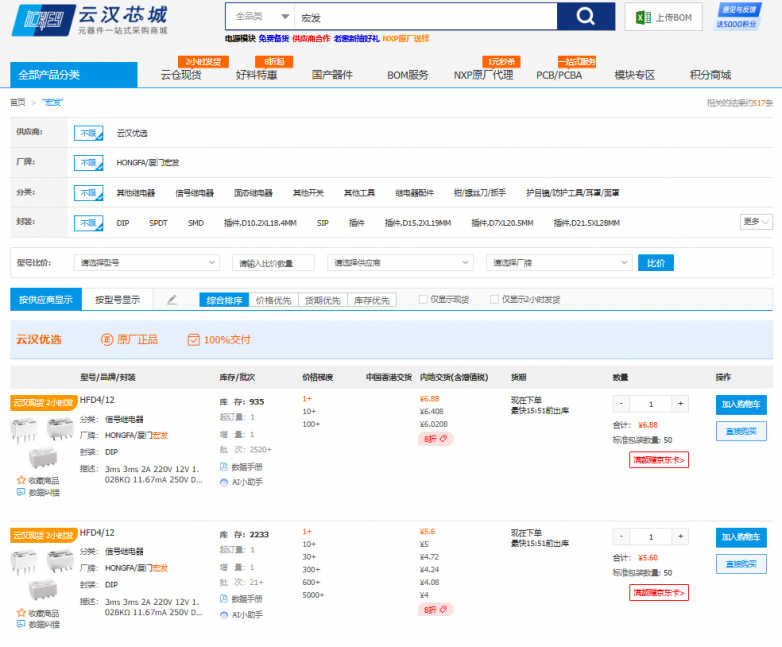Enable 仅显示2小时发货 checkbox
The image size is (782, 647).
coord(494,299)
